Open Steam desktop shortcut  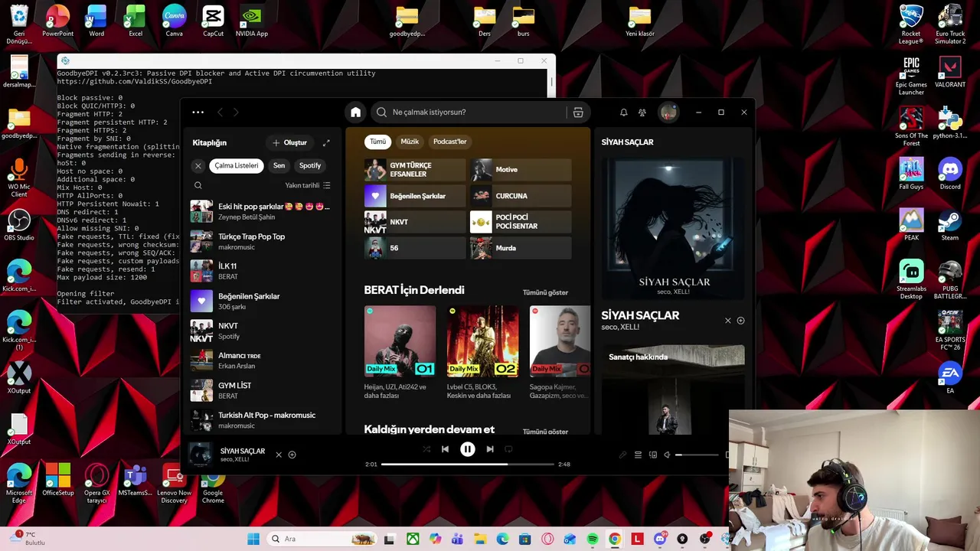pos(950,226)
